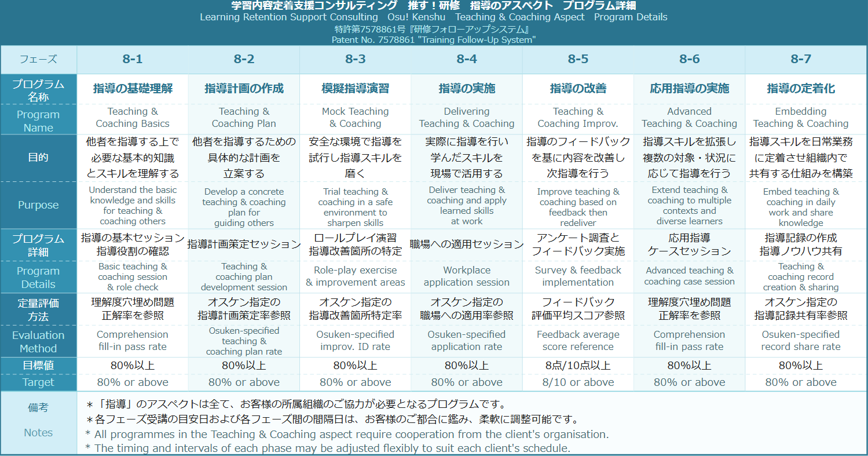This screenshot has height=456, width=868.
Task: Click the 指導の定着化 program title
Action: click(x=800, y=87)
